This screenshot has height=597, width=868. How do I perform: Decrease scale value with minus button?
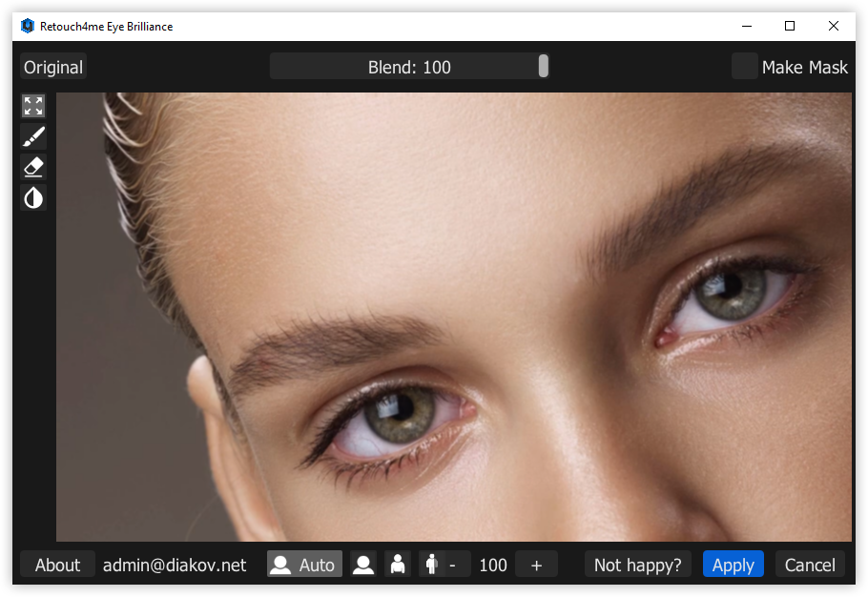453,565
